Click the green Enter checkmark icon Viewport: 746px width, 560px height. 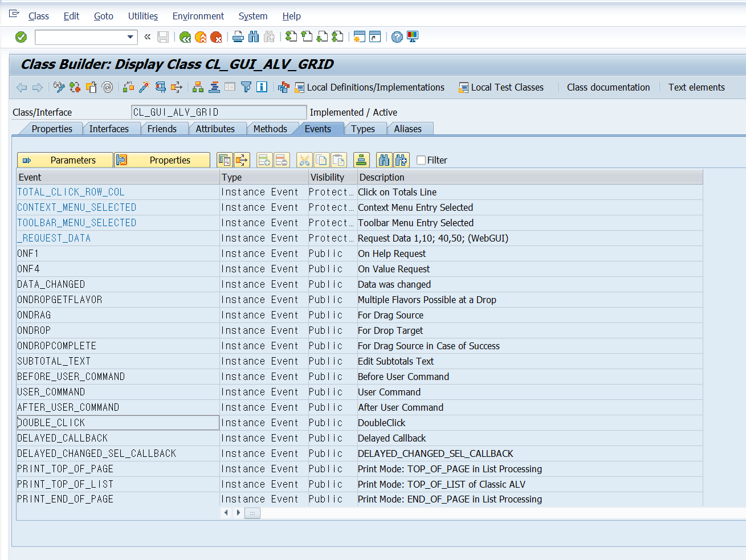click(21, 37)
